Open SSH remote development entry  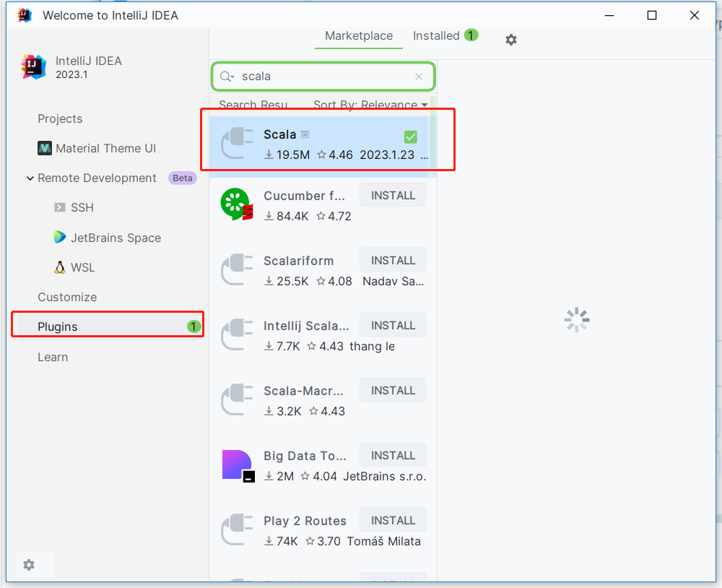pyautogui.click(x=74, y=207)
